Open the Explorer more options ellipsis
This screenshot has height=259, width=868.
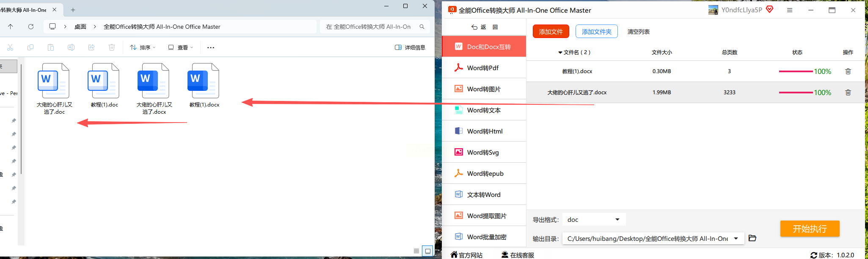pos(211,47)
